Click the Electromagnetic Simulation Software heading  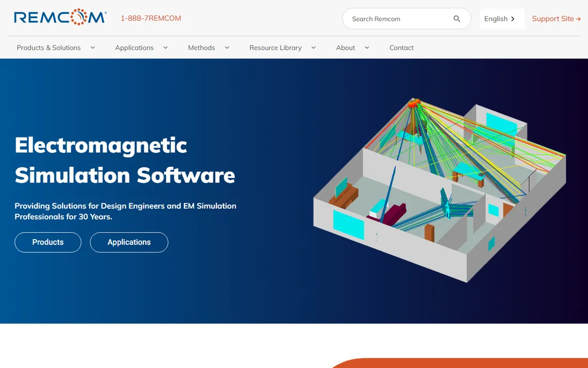[x=125, y=160]
